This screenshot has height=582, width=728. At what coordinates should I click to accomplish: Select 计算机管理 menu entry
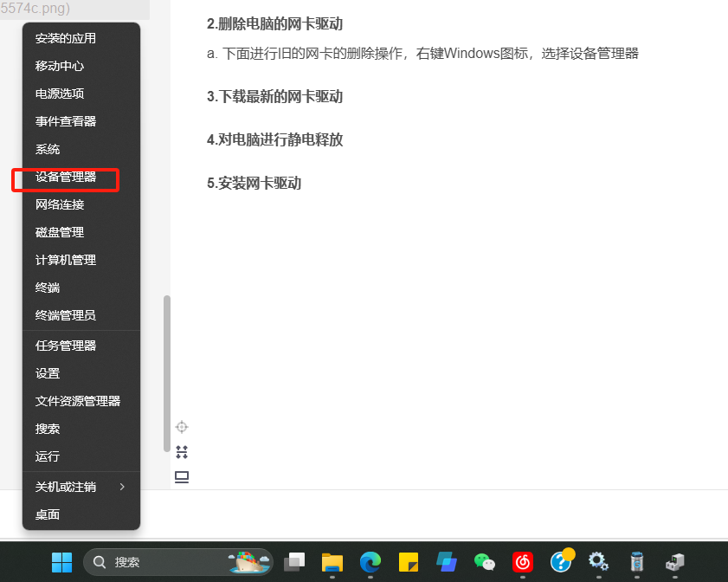[x=81, y=260]
